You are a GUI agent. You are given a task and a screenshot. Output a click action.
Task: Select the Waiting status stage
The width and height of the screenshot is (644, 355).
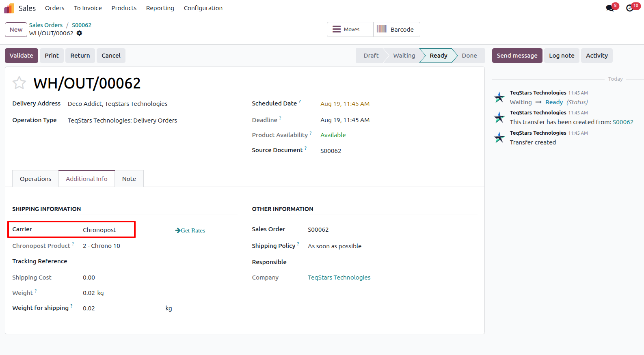point(404,56)
